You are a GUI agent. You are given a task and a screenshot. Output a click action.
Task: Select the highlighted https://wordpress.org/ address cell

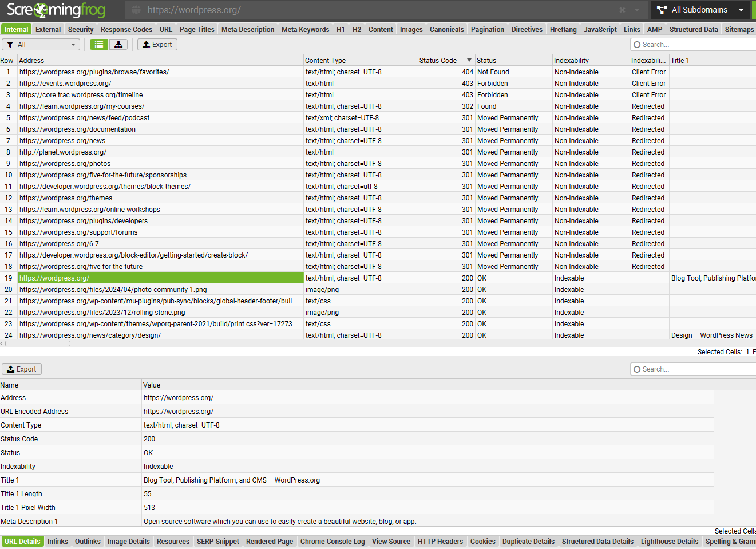(161, 278)
